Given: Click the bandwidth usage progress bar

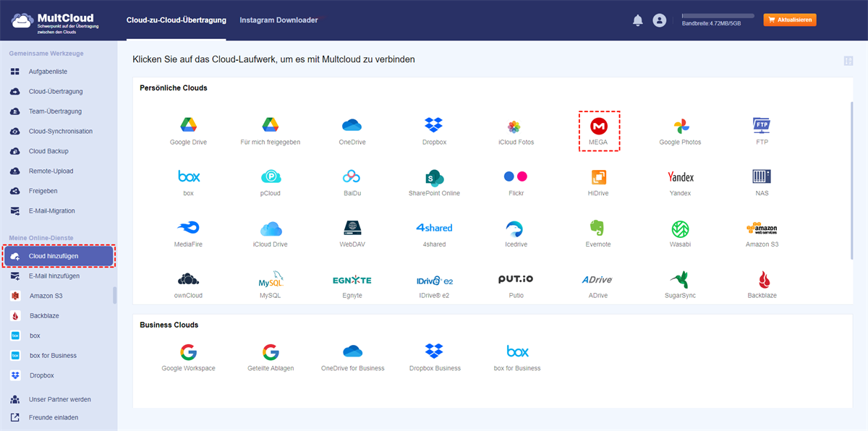Looking at the screenshot, I should (x=718, y=15).
